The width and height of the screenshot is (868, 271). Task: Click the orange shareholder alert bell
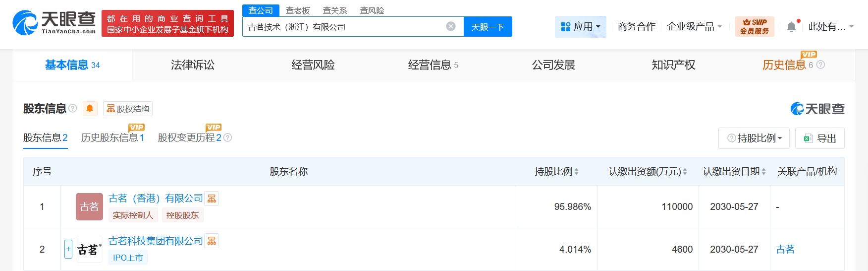(x=90, y=109)
